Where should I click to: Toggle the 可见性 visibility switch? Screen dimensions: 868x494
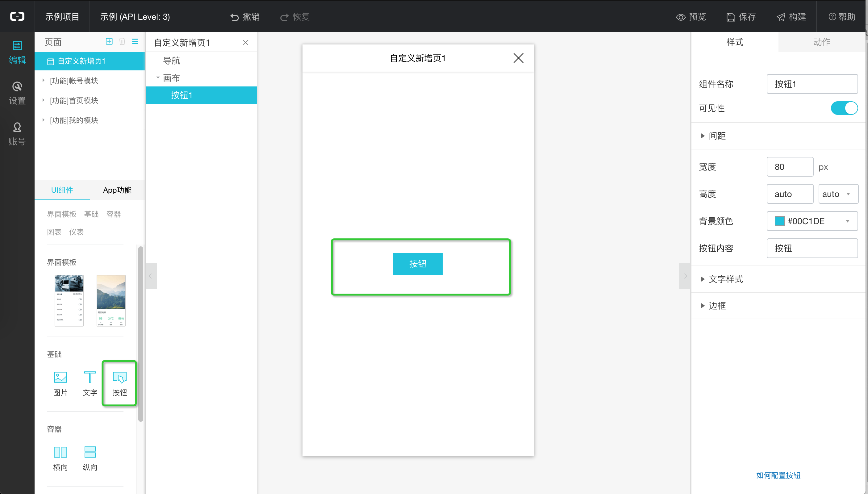point(844,108)
